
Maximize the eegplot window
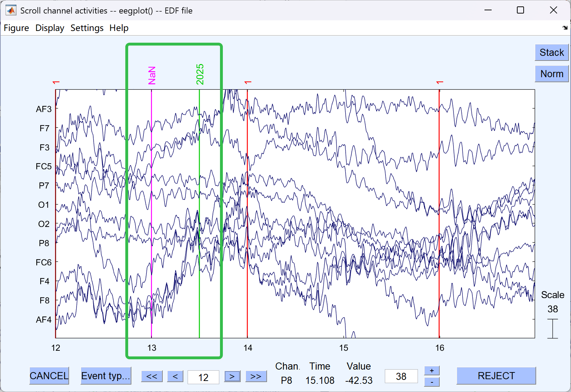click(520, 10)
